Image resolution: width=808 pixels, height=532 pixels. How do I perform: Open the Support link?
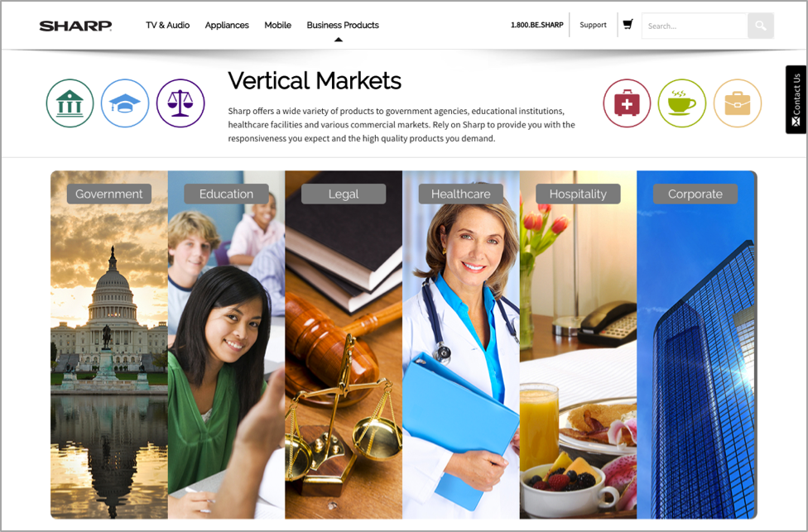(x=593, y=25)
